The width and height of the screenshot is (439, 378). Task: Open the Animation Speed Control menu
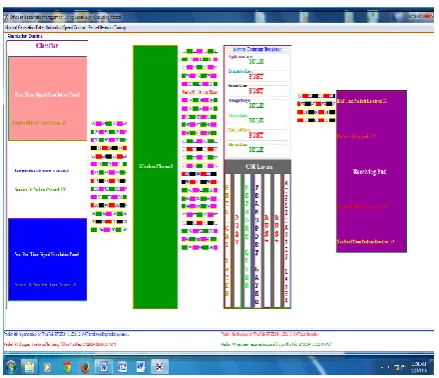tap(66, 27)
